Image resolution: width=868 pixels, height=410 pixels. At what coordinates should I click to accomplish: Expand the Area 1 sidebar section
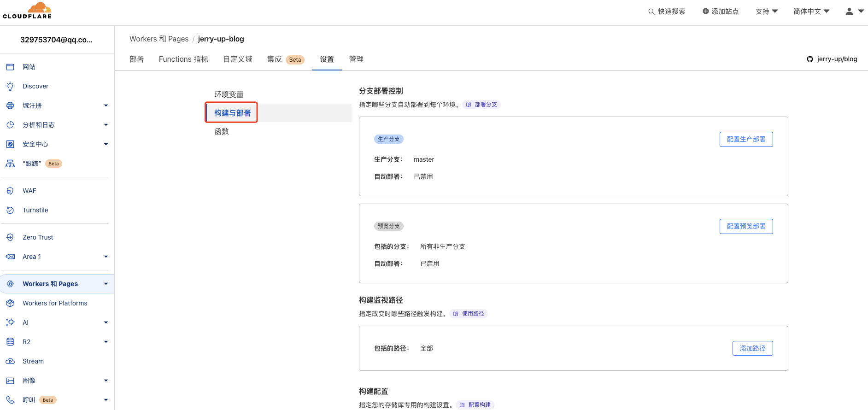coord(106,257)
